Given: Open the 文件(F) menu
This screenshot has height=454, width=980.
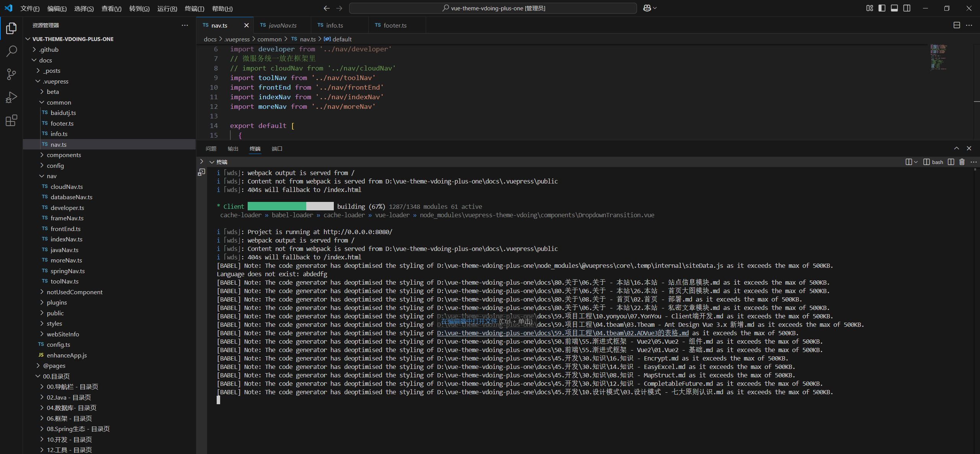Looking at the screenshot, I should (x=30, y=8).
